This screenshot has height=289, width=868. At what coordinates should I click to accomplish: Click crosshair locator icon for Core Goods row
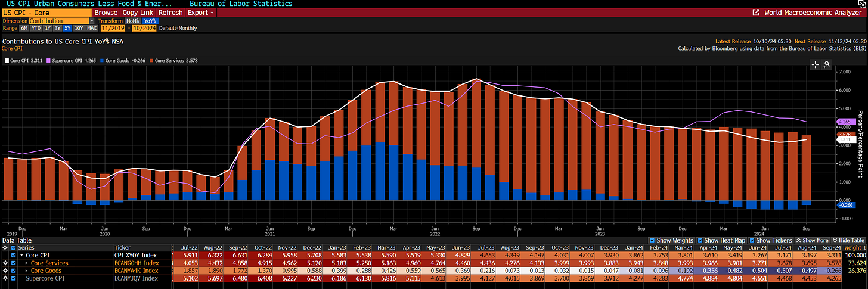[x=5, y=271]
